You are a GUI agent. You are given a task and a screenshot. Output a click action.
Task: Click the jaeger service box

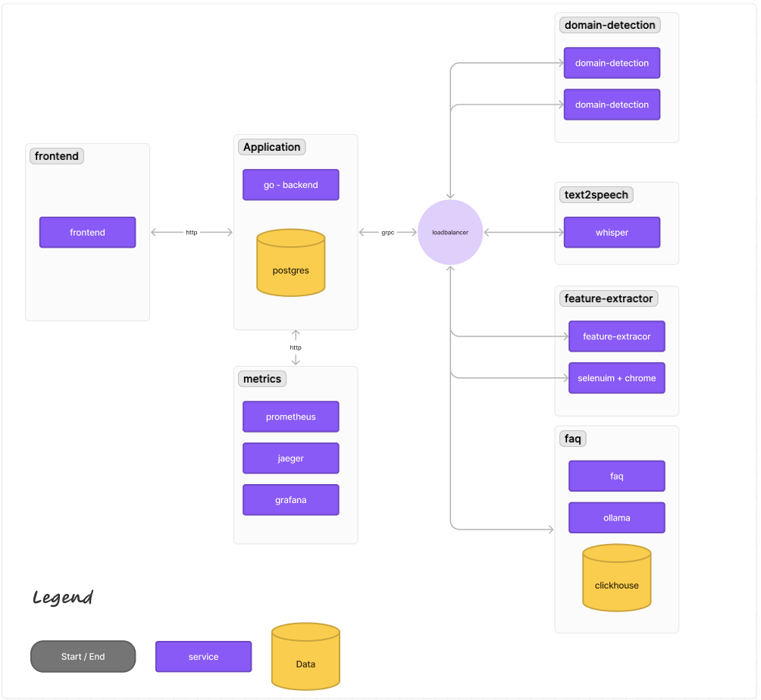click(x=291, y=458)
